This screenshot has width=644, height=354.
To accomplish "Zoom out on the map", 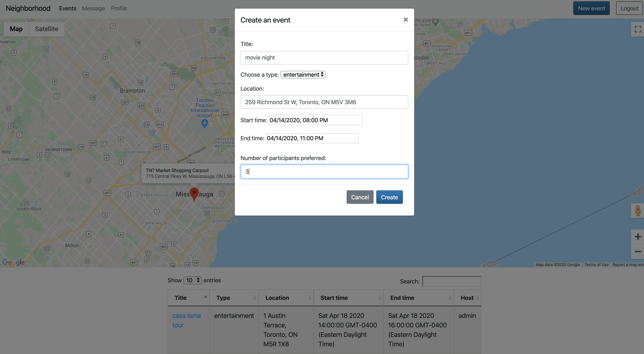I will pyautogui.click(x=638, y=251).
